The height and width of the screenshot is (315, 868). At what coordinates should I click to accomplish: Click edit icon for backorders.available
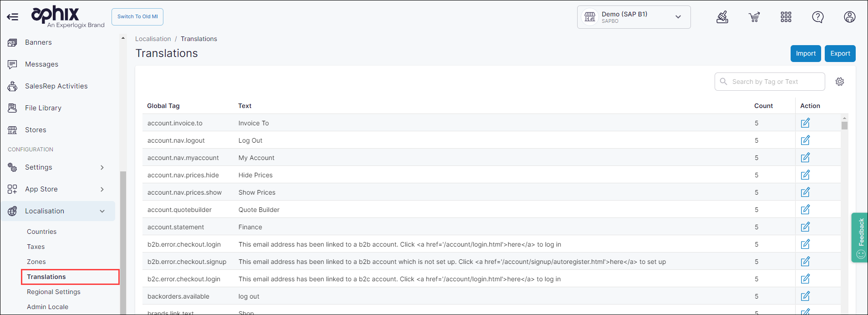(805, 296)
